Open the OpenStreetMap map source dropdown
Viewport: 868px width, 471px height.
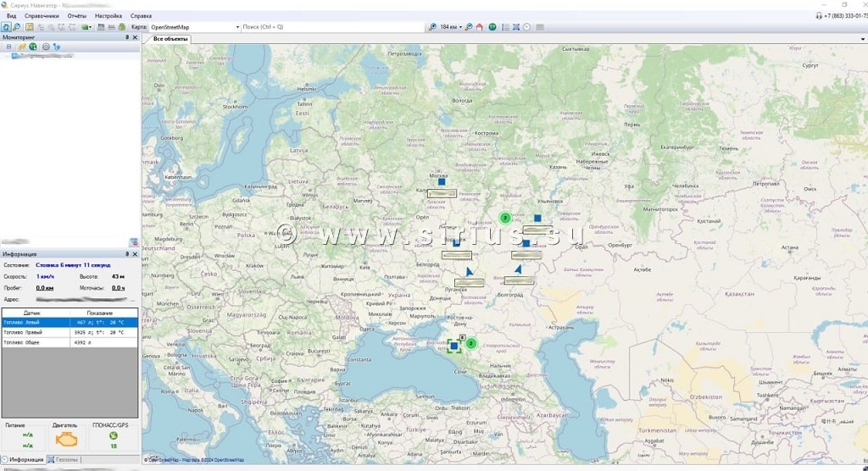[x=237, y=27]
